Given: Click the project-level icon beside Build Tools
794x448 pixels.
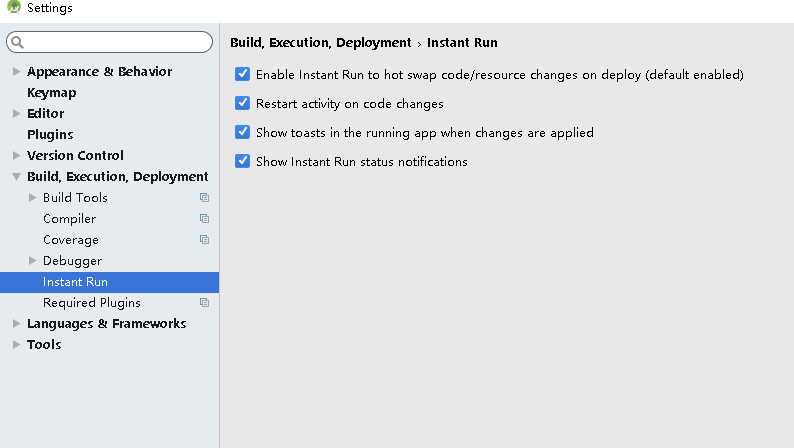Looking at the screenshot, I should click(x=204, y=198).
